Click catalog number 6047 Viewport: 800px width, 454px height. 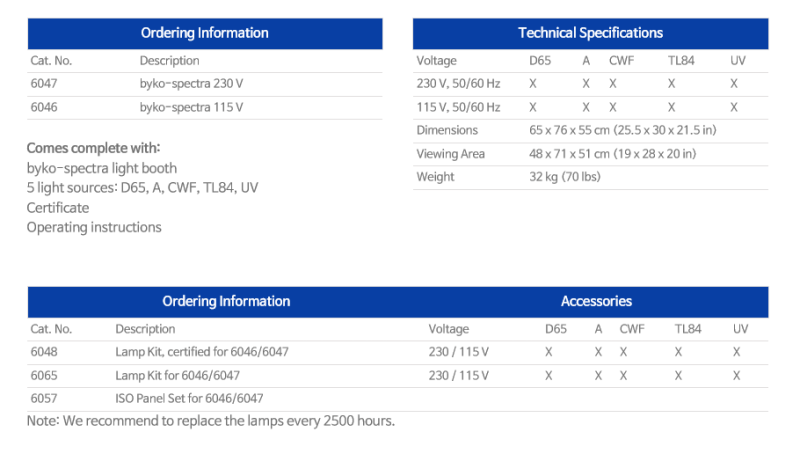click(x=45, y=84)
